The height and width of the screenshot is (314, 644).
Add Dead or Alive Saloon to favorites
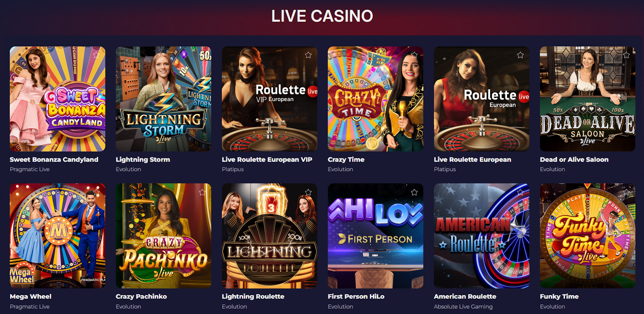626,55
